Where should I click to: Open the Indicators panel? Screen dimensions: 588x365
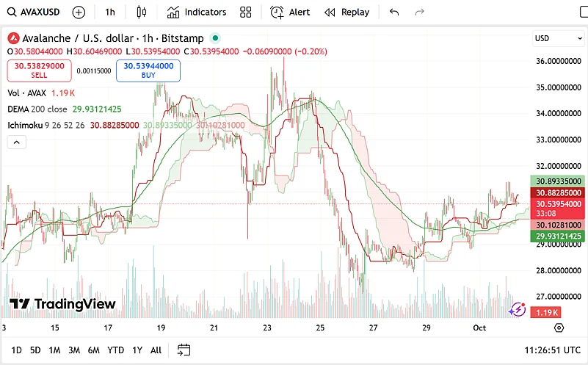click(x=197, y=12)
